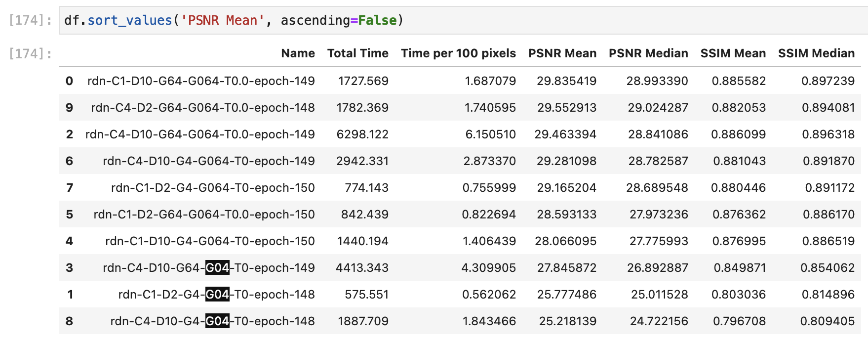Click Total Time value 575.551
Image resolution: width=868 pixels, height=344 pixels.
[366, 295]
